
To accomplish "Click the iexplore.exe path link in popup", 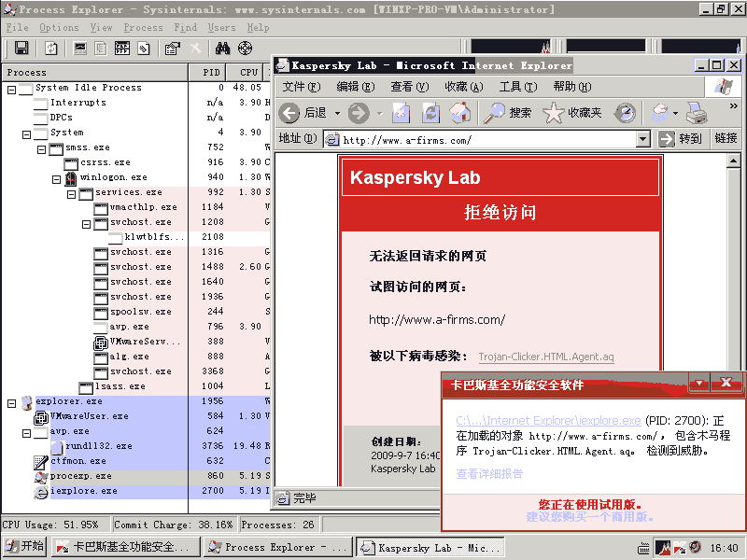I will tap(548, 421).
